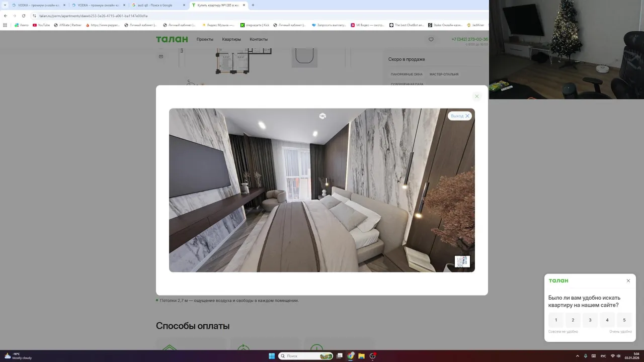
Task: Open the olegvazarte Kick bookmark
Action: click(x=255, y=25)
